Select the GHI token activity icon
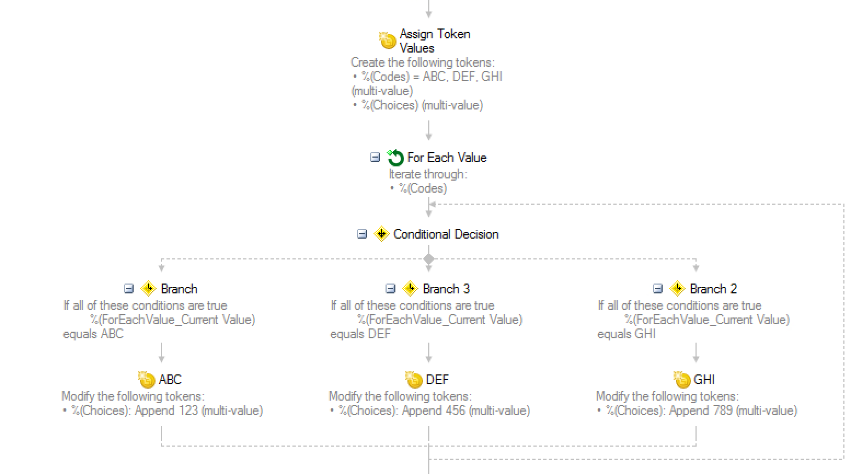The width and height of the screenshot is (868, 474). (x=681, y=379)
